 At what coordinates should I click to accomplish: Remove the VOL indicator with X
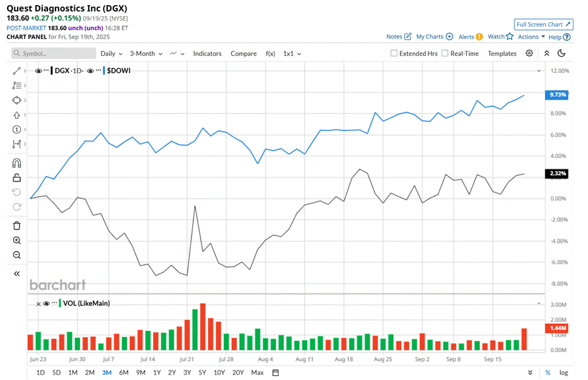coord(38,304)
